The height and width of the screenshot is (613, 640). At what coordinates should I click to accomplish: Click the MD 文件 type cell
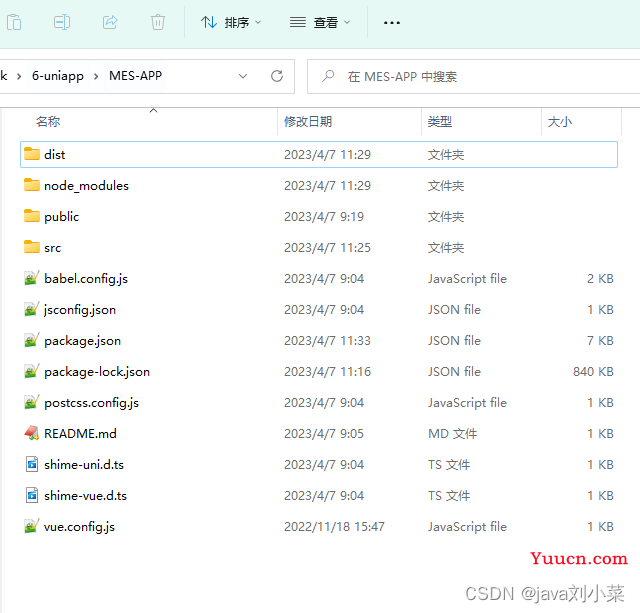pos(453,433)
